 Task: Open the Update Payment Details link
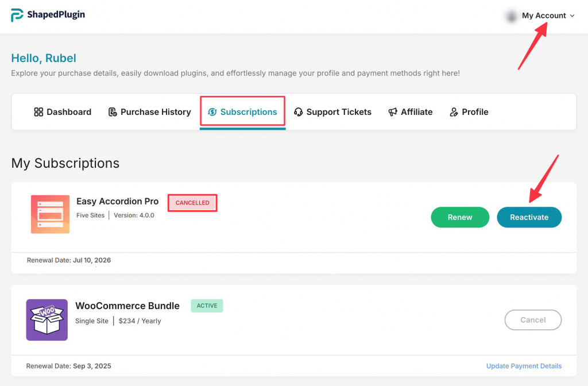524,366
